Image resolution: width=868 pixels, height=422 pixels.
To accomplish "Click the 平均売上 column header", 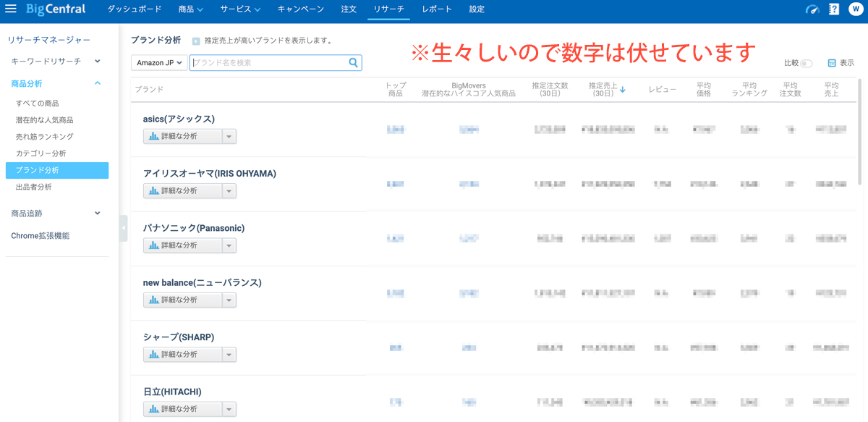I will pyautogui.click(x=832, y=90).
